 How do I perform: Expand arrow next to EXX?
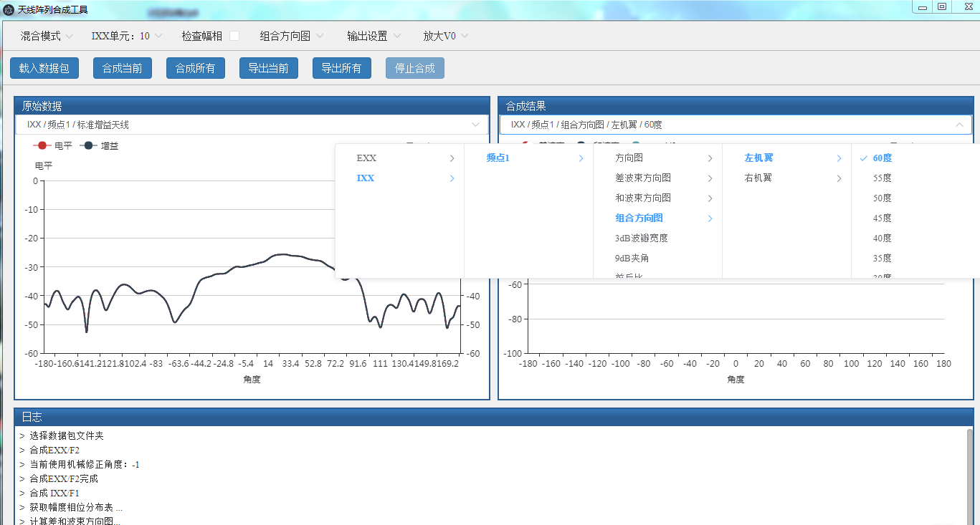point(452,158)
